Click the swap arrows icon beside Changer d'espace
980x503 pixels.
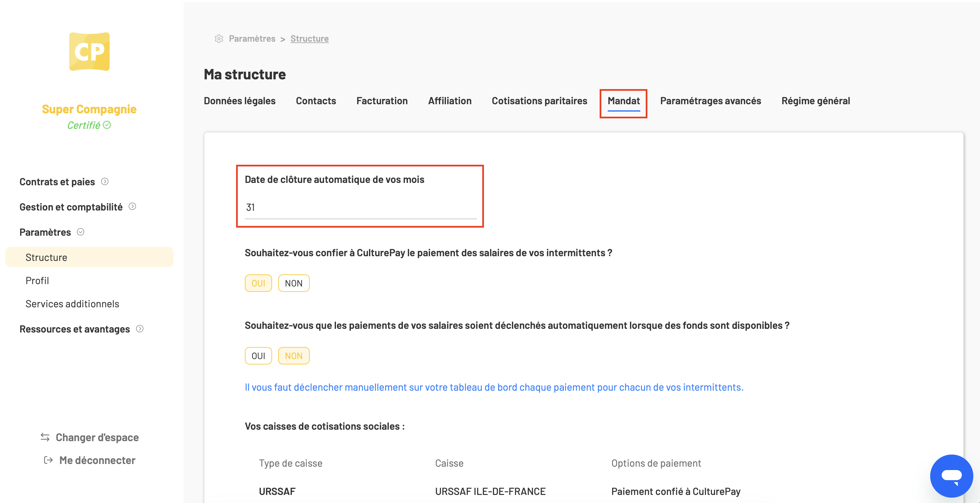45,437
